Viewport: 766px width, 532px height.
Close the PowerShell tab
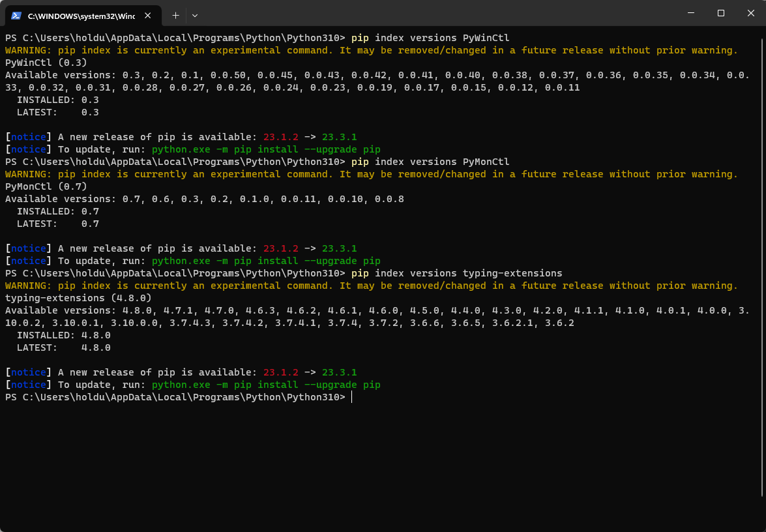147,16
